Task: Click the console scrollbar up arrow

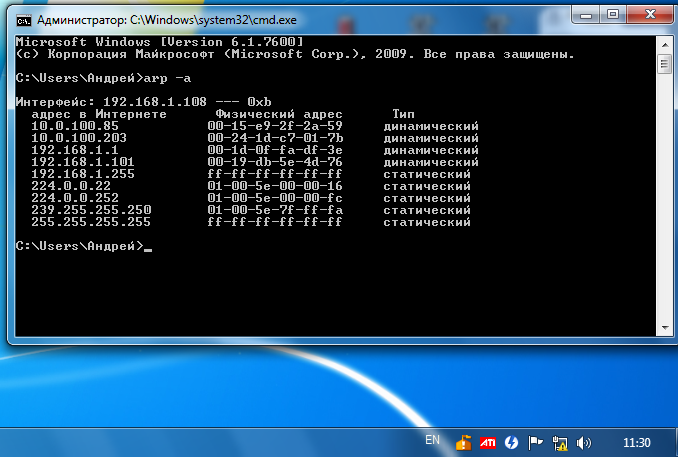Action: [663, 42]
